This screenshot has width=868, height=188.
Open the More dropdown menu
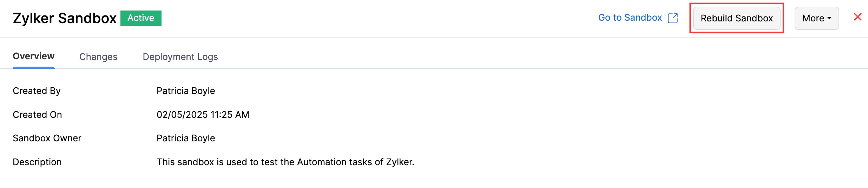[816, 18]
